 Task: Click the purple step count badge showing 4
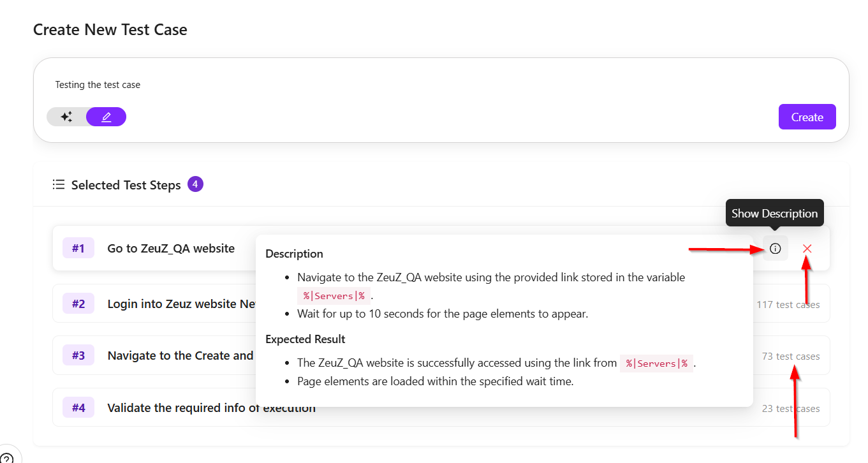click(195, 184)
